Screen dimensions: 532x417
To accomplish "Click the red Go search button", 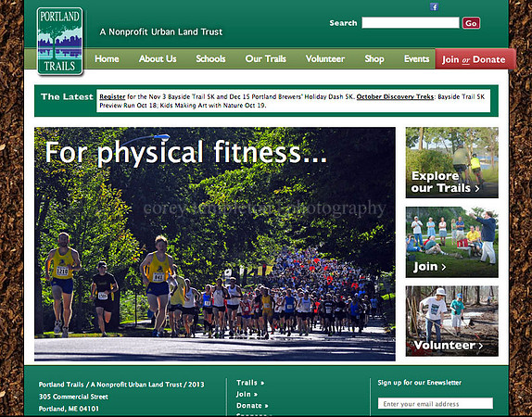I will [x=471, y=23].
